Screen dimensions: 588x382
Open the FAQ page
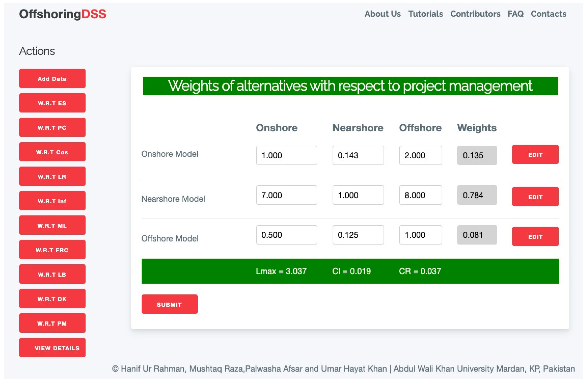click(515, 14)
